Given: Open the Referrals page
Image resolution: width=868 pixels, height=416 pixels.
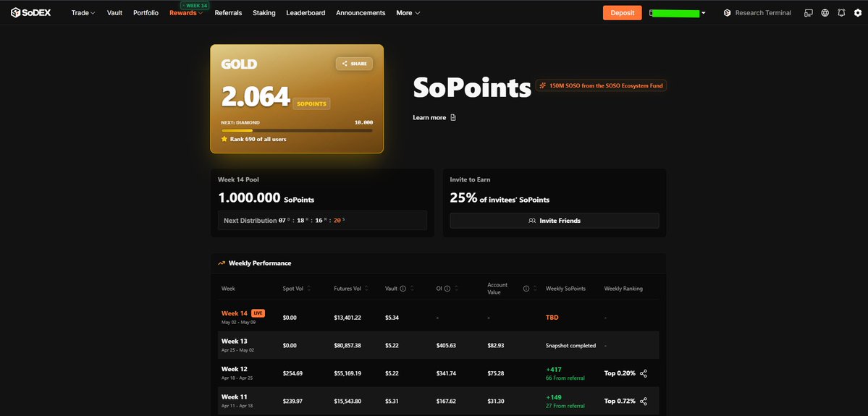Looking at the screenshot, I should click(x=228, y=13).
